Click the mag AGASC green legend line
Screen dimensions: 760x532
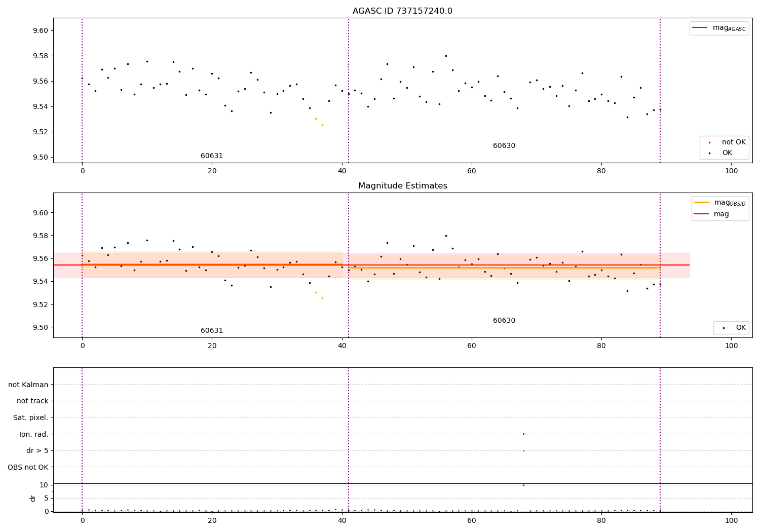click(x=700, y=28)
